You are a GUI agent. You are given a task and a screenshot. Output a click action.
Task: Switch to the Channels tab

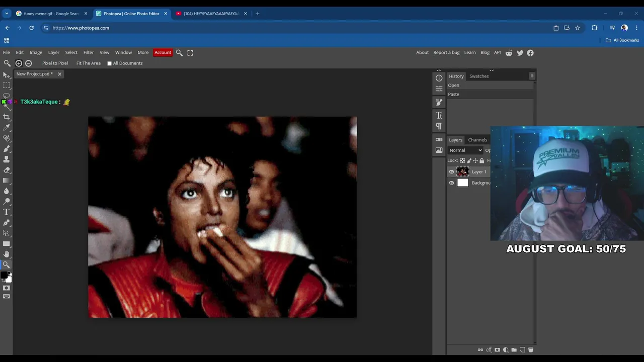pos(477,140)
